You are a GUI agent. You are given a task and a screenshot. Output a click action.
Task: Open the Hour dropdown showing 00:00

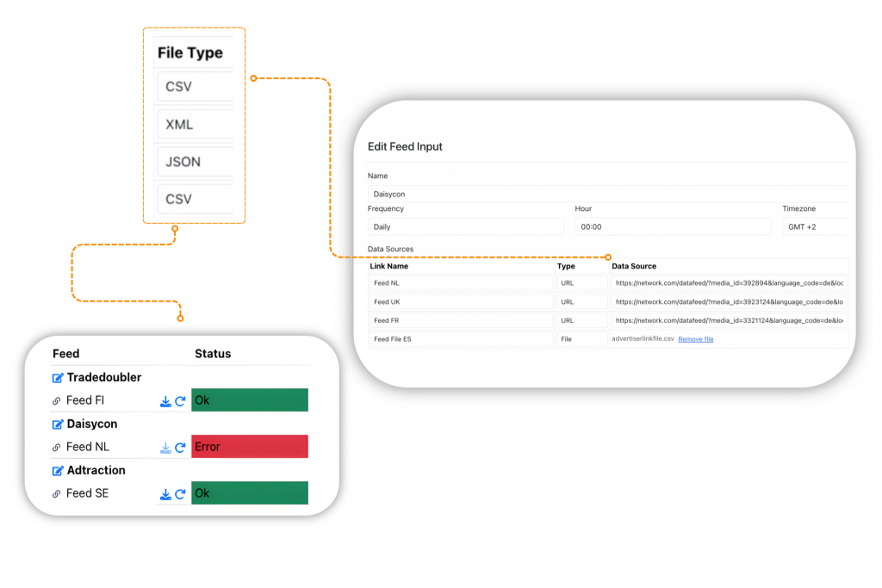[x=672, y=227]
